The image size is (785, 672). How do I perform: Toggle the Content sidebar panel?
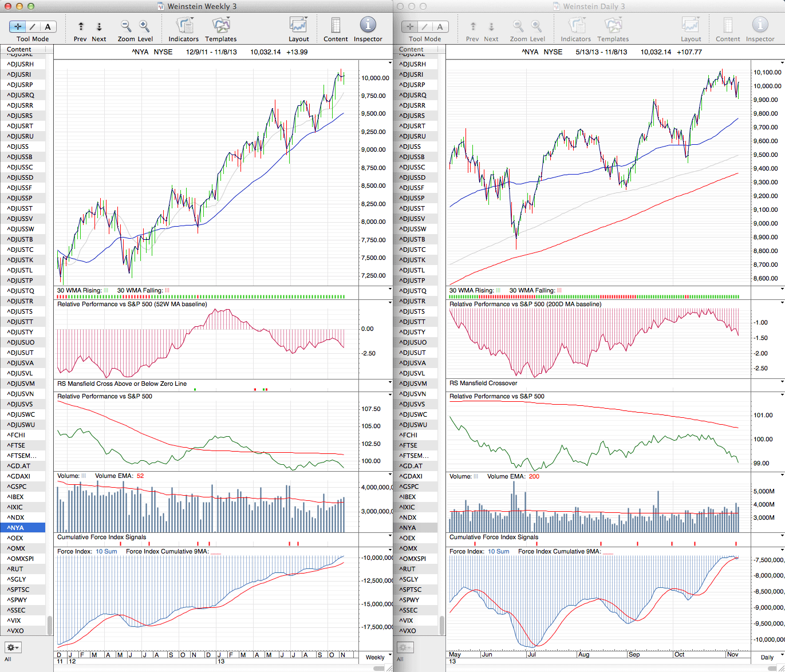[336, 26]
